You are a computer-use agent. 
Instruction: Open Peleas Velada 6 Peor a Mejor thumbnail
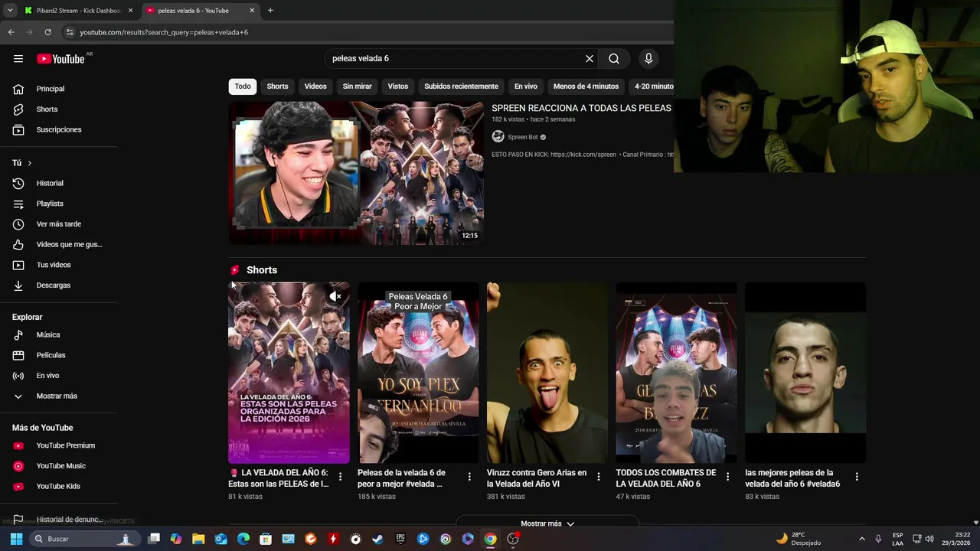pos(418,373)
